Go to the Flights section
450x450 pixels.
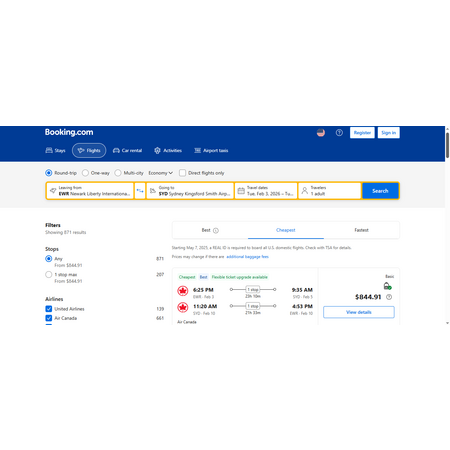coord(89,150)
